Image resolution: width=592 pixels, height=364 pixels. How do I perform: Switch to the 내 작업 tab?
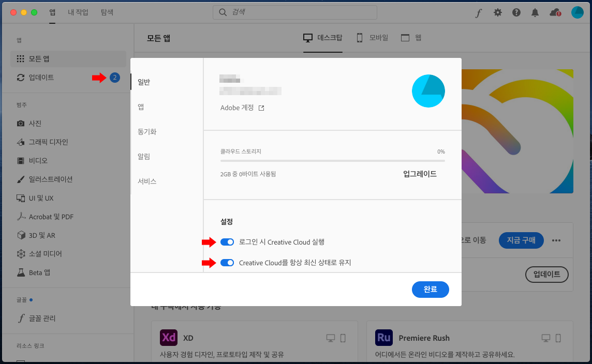coord(78,12)
